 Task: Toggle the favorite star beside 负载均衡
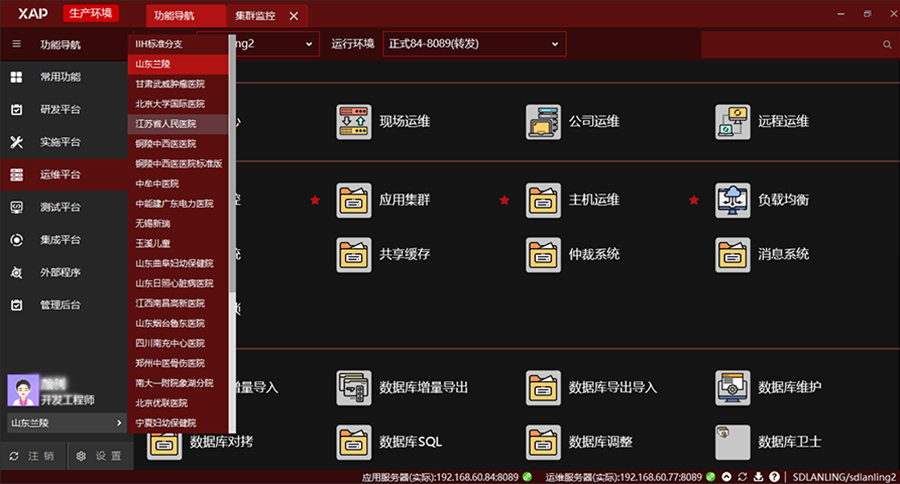[693, 200]
